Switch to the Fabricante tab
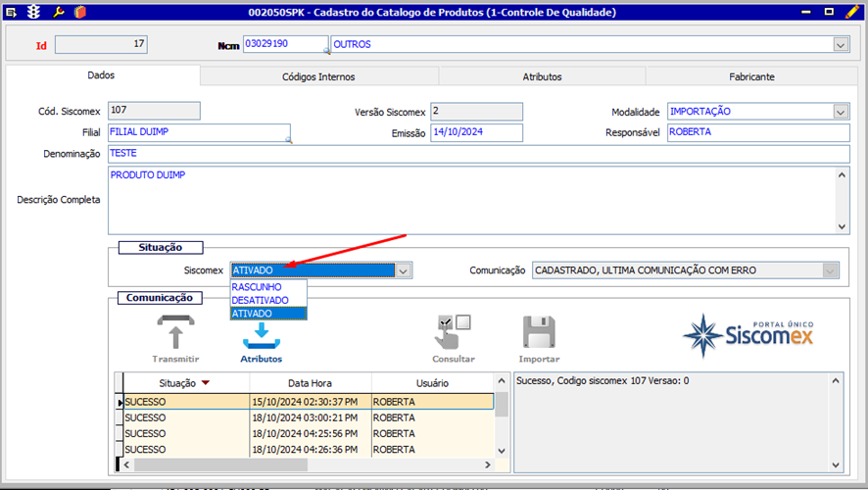This screenshot has width=868, height=490. [751, 77]
